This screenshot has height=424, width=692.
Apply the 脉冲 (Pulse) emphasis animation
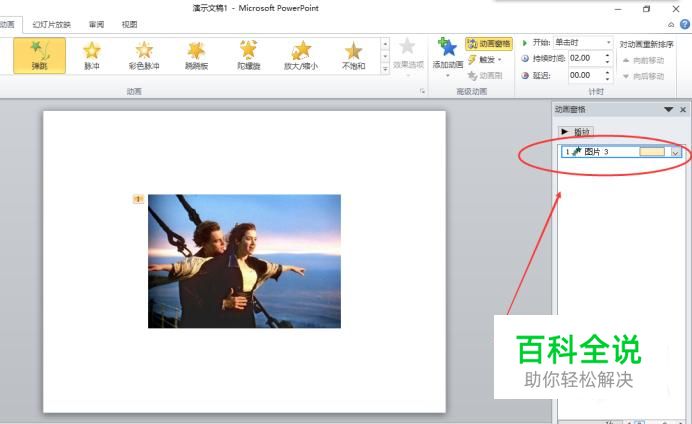[x=92, y=55]
